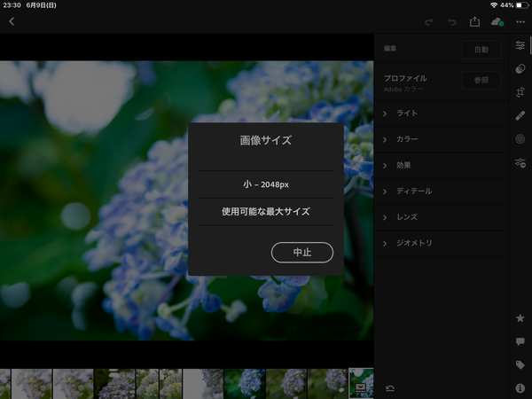Select the healing brush tool
Viewport: 532px width, 399px height.
click(520, 115)
